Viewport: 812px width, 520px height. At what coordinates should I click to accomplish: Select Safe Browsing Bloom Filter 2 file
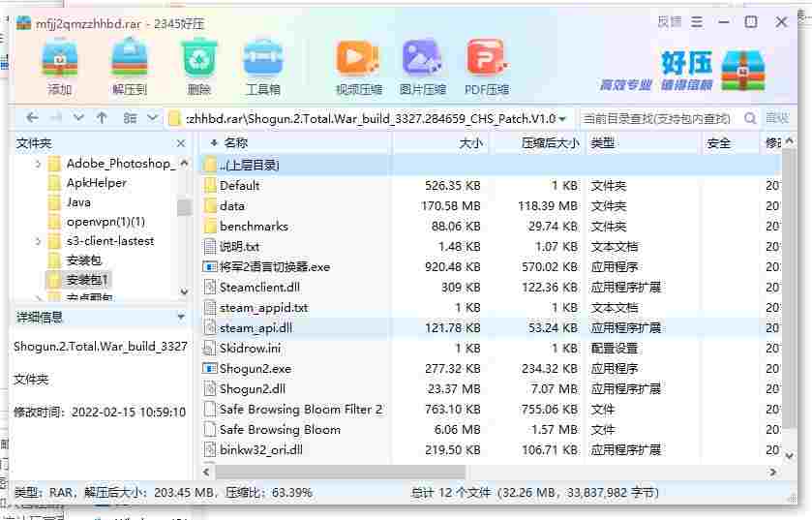(x=301, y=410)
